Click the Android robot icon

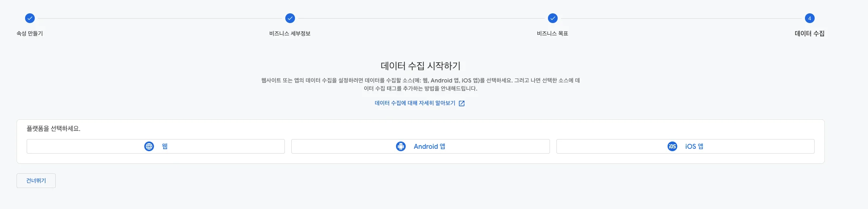tap(401, 146)
